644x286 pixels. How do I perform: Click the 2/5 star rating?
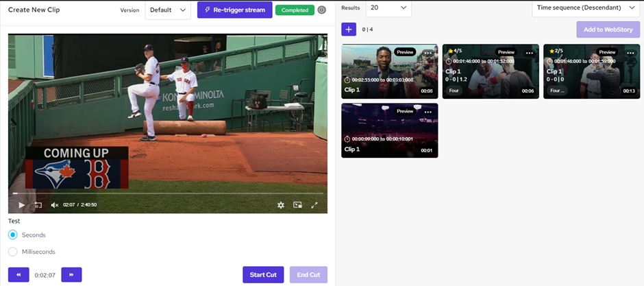pyautogui.click(x=556, y=51)
